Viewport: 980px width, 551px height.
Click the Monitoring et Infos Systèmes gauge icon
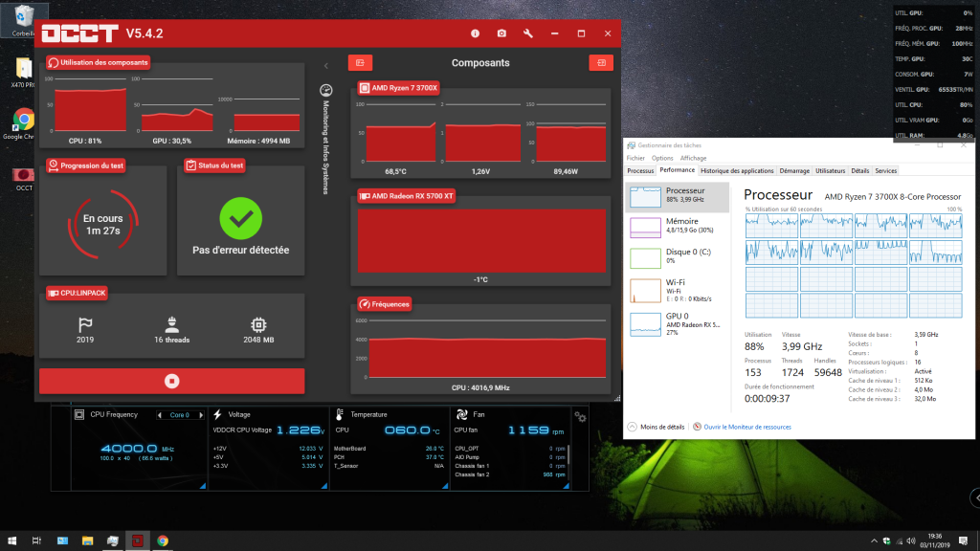pyautogui.click(x=325, y=91)
